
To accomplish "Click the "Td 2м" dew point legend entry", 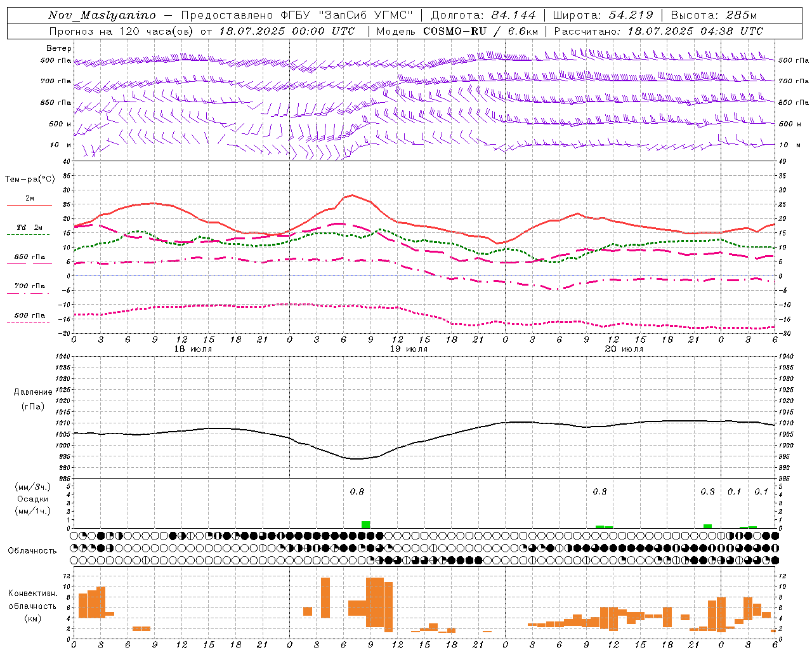I will [x=30, y=227].
